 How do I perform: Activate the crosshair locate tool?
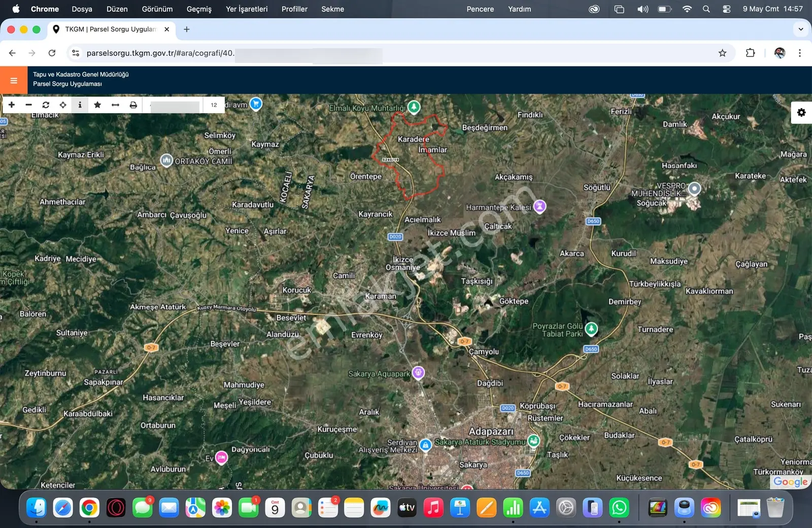pos(63,105)
